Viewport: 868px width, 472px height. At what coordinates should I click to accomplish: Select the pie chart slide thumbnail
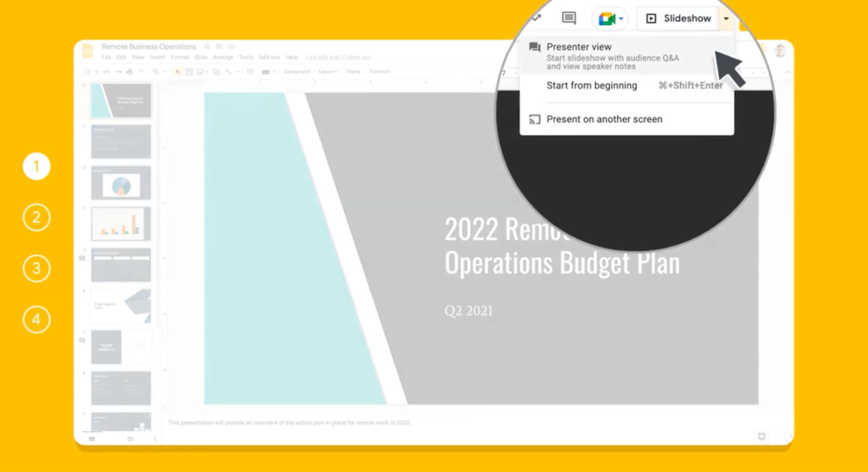[120, 182]
